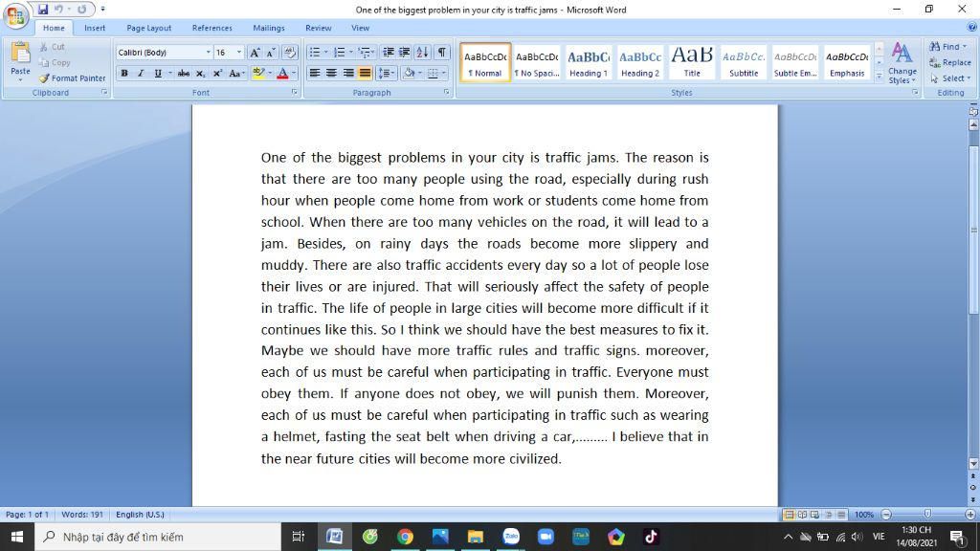Toggle Strikethrough formatting
Screen dimensions: 980x551
pos(183,74)
